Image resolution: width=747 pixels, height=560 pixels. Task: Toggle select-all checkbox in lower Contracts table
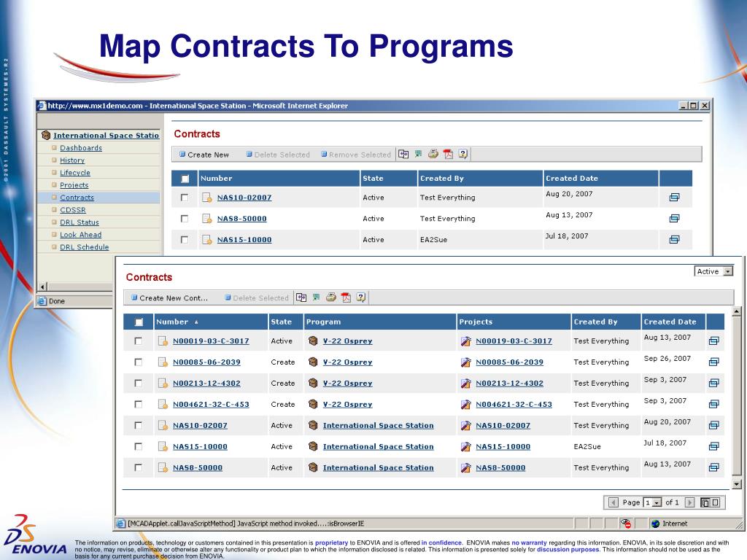tap(139, 322)
